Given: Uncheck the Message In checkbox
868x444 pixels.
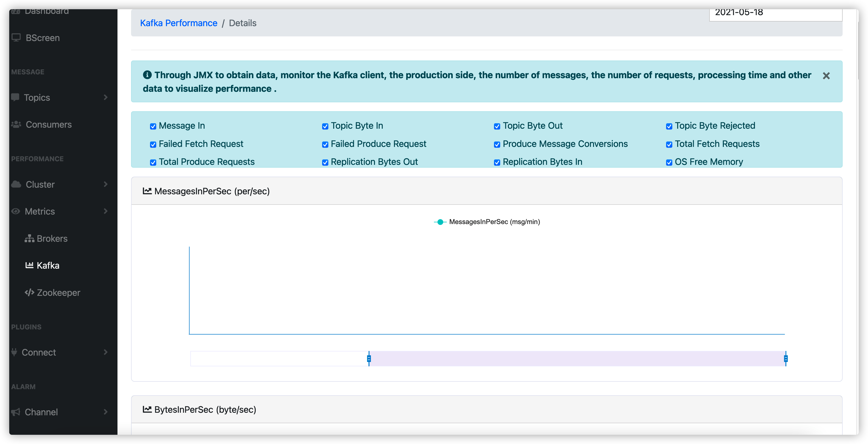Looking at the screenshot, I should click(153, 126).
